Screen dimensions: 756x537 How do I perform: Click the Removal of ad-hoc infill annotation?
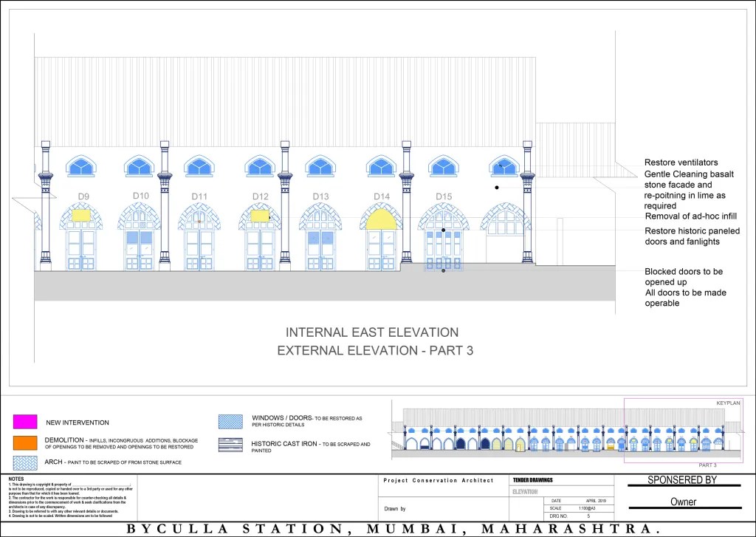coord(693,216)
